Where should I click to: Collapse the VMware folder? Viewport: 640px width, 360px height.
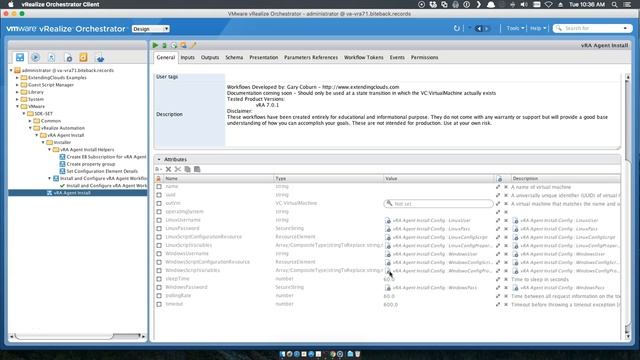17,107
